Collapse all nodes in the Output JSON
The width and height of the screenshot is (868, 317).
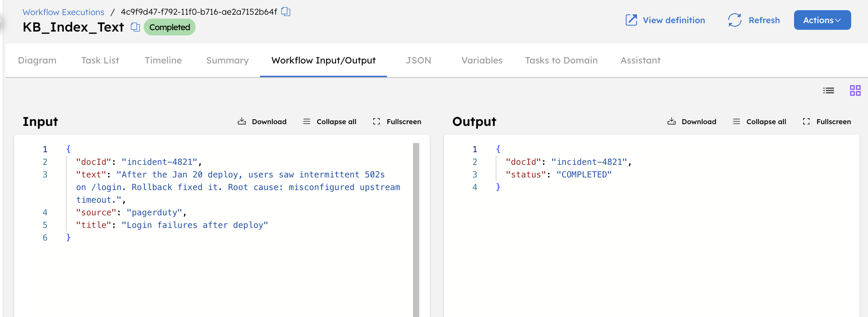(759, 121)
